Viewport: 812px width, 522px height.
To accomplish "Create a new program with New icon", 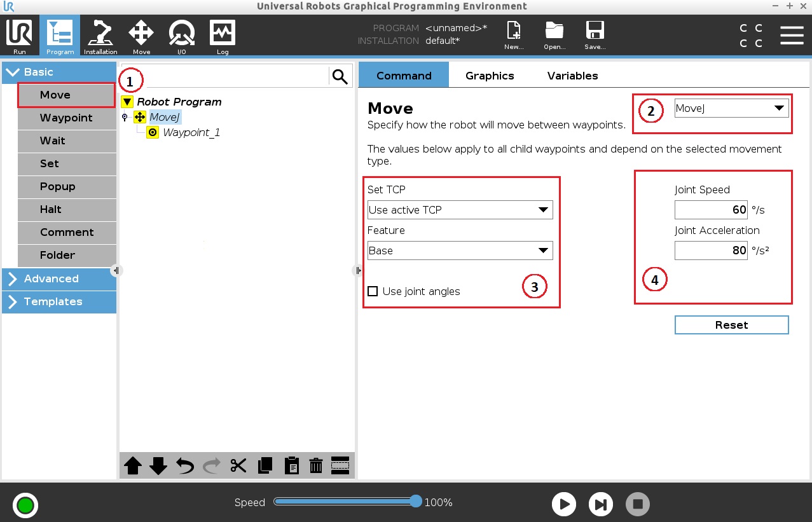I will click(514, 36).
